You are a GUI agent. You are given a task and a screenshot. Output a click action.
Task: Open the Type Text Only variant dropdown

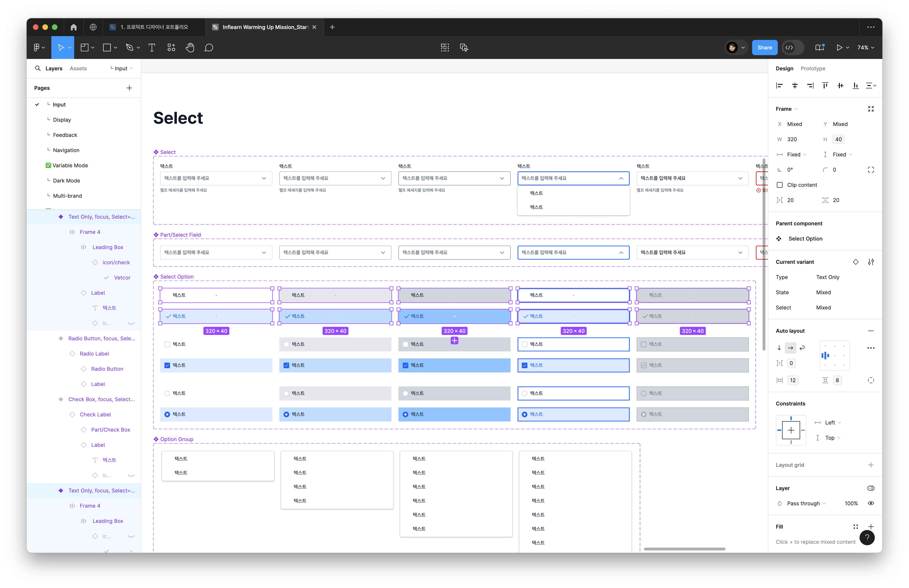[x=827, y=277]
